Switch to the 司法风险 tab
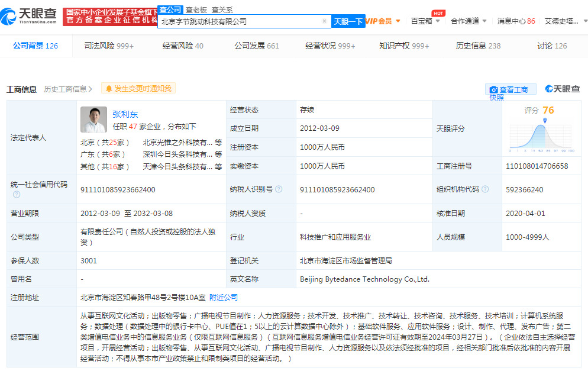The image size is (588, 374). coord(109,46)
